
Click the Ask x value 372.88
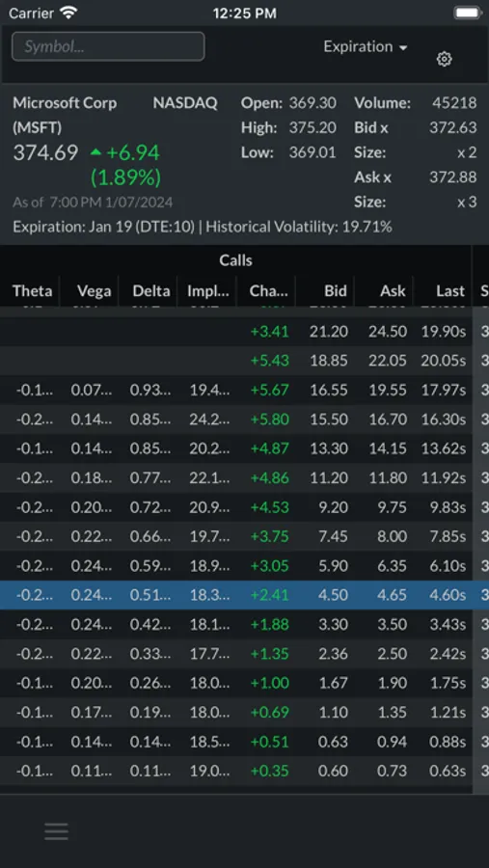453,177
